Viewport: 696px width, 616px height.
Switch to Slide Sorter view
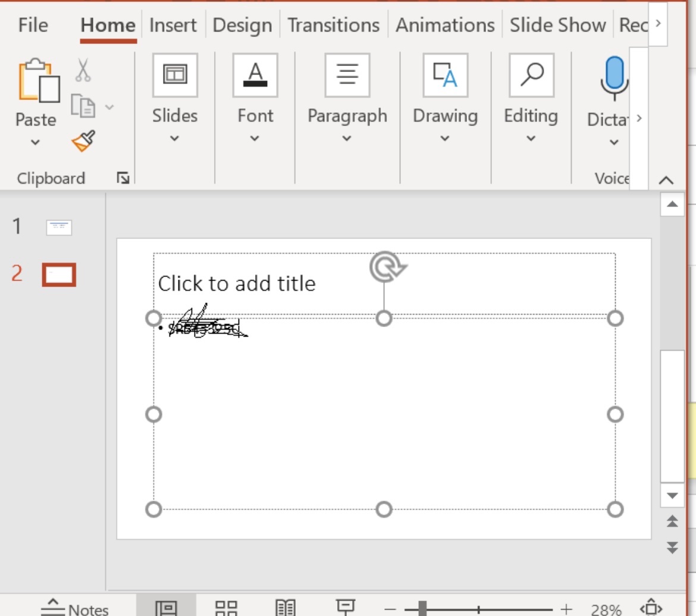click(x=226, y=607)
